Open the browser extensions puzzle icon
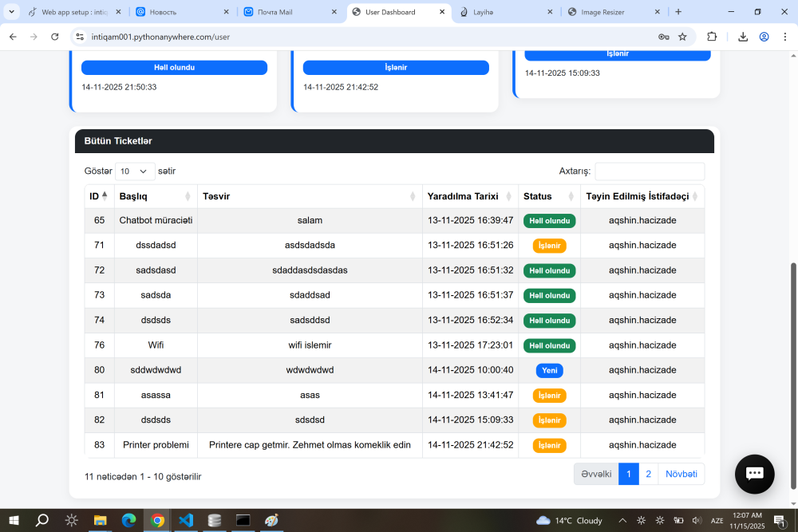The width and height of the screenshot is (798, 532). (x=712, y=37)
